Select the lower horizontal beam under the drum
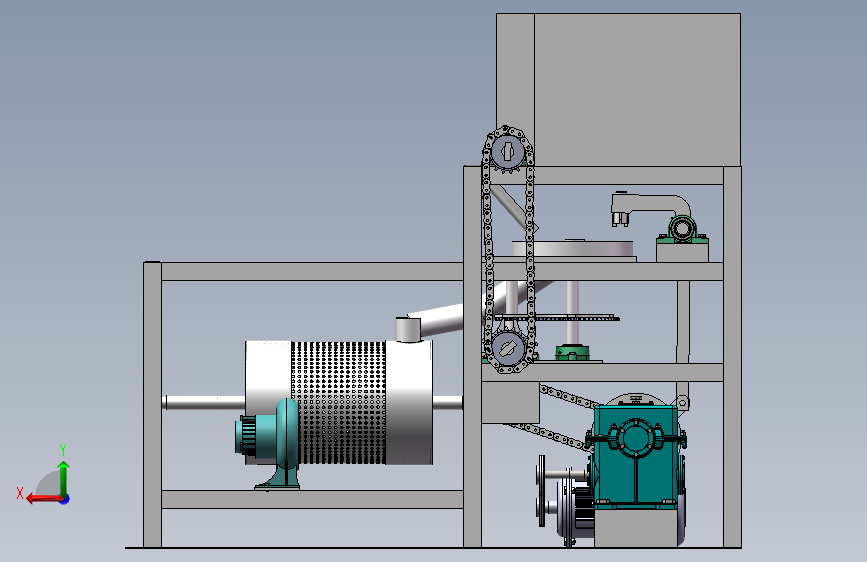The height and width of the screenshot is (562, 867). pyautogui.click(x=312, y=499)
